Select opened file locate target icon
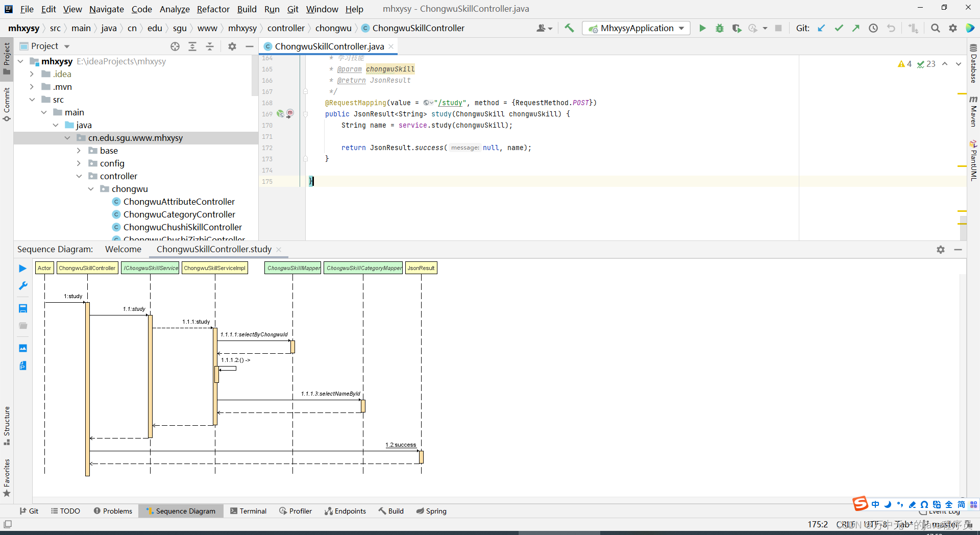This screenshot has height=535, width=980. pos(175,46)
